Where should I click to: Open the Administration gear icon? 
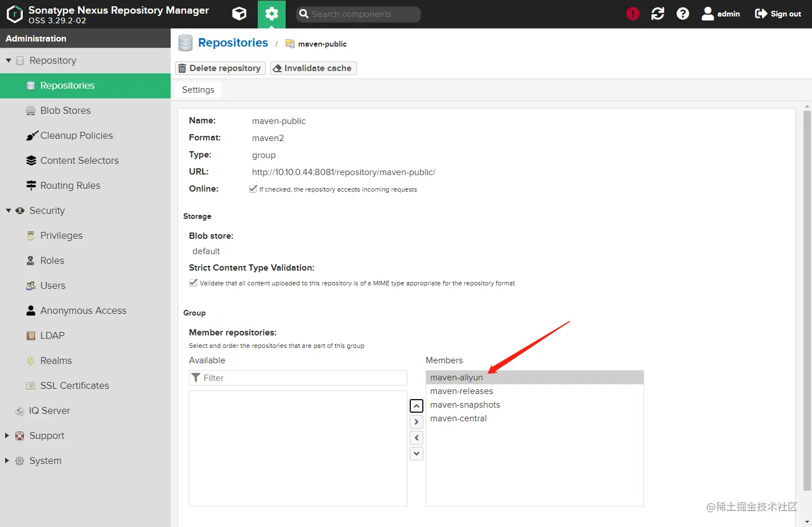[271, 14]
